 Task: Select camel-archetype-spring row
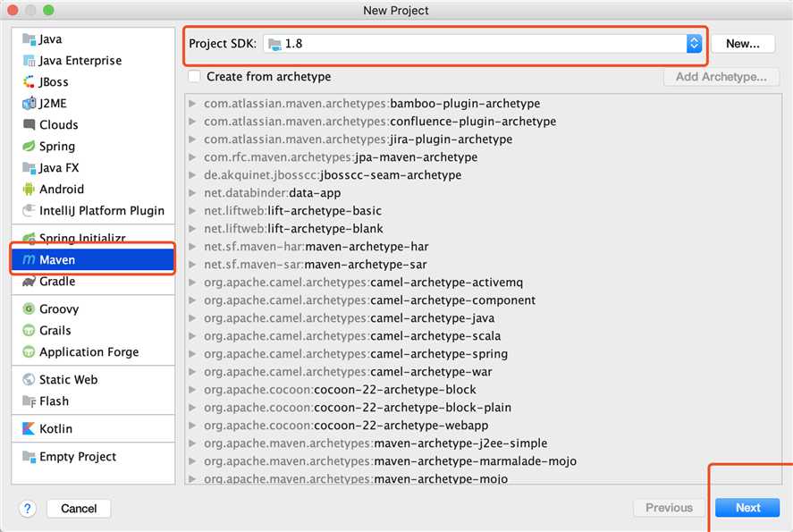(484, 354)
